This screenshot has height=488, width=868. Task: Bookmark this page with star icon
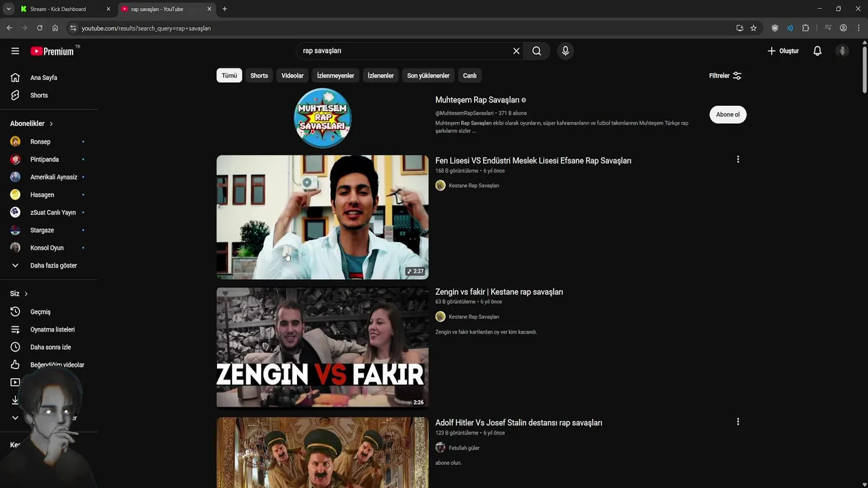tap(753, 28)
